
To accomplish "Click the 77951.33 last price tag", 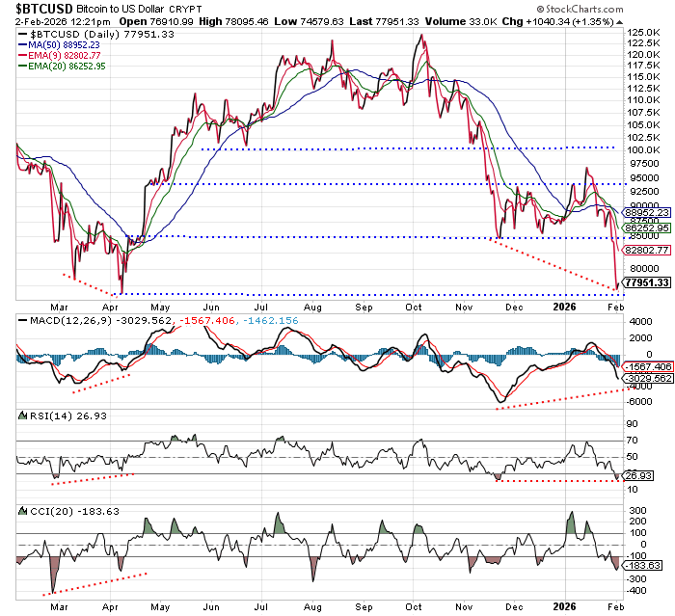I will [x=645, y=283].
